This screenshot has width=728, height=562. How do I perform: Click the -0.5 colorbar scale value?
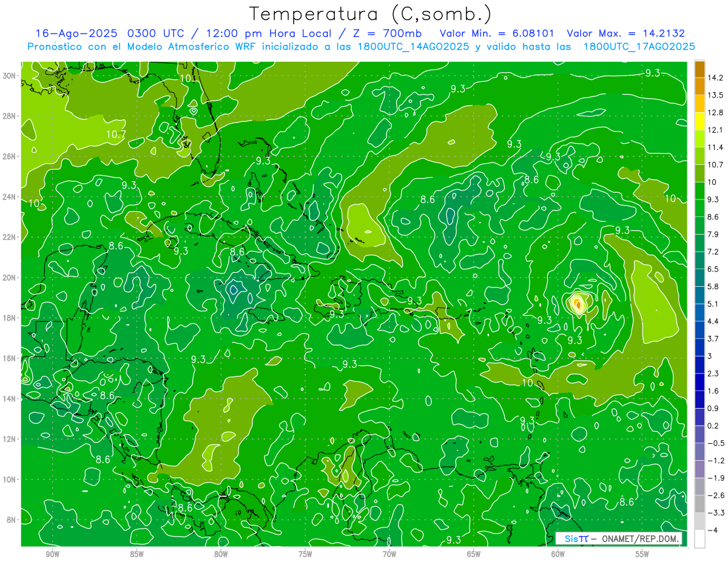715,443
